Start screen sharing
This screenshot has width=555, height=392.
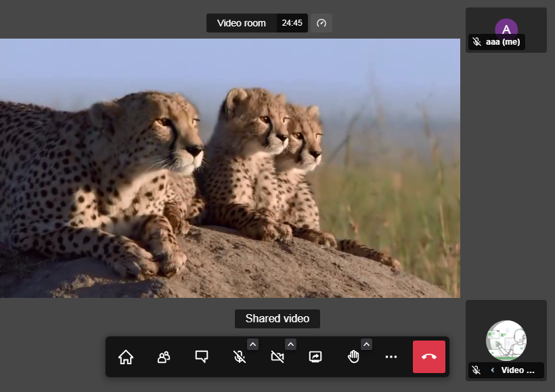[315, 357]
